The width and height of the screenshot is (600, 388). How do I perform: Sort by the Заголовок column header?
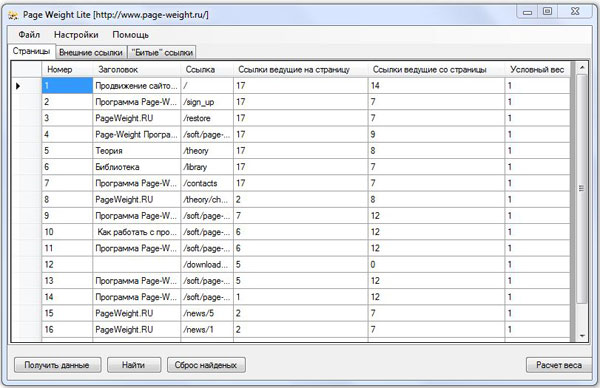point(136,70)
